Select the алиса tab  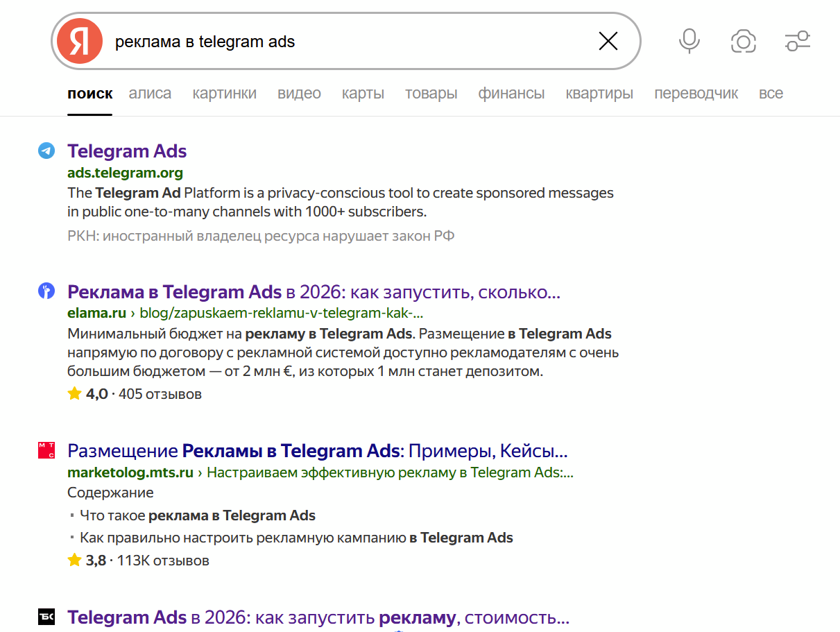click(x=150, y=94)
